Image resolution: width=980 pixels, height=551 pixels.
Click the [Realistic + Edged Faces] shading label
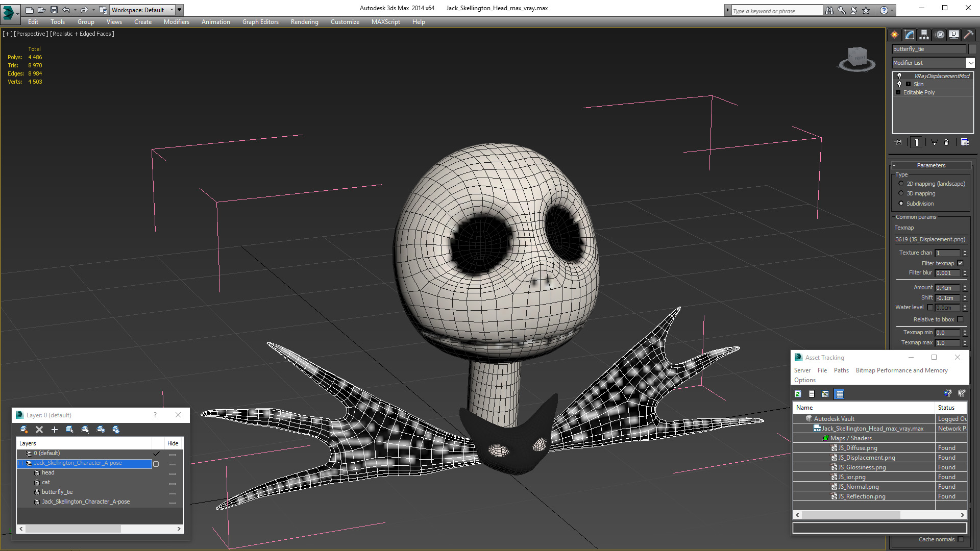click(82, 34)
